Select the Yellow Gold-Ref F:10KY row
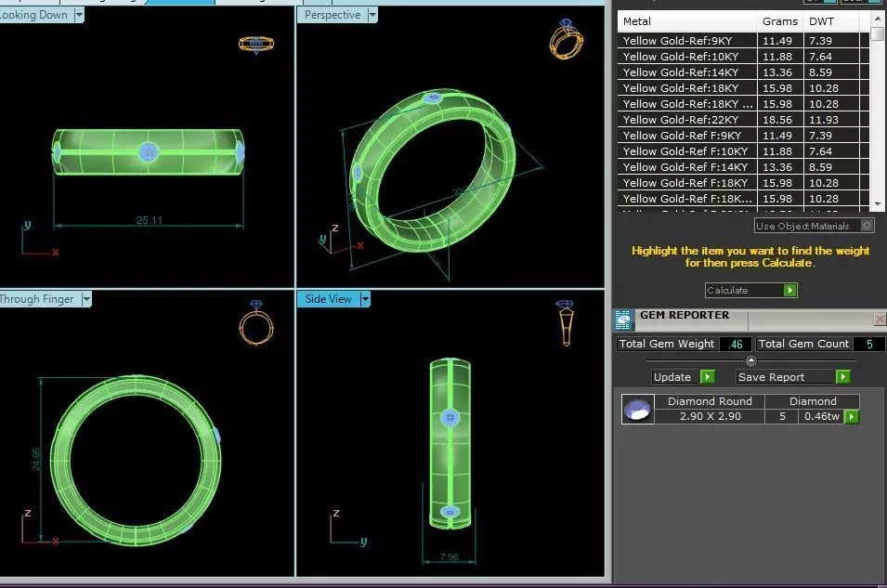887x588 pixels. [x=743, y=151]
